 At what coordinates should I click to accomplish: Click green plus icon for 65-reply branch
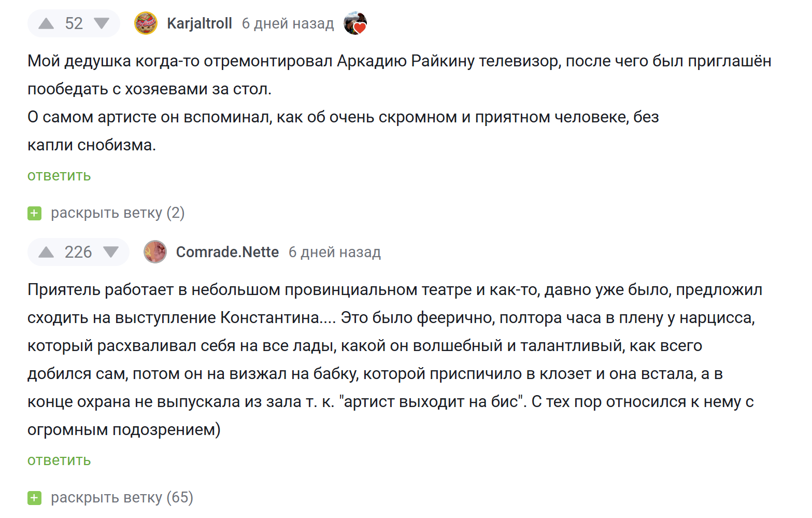click(34, 498)
